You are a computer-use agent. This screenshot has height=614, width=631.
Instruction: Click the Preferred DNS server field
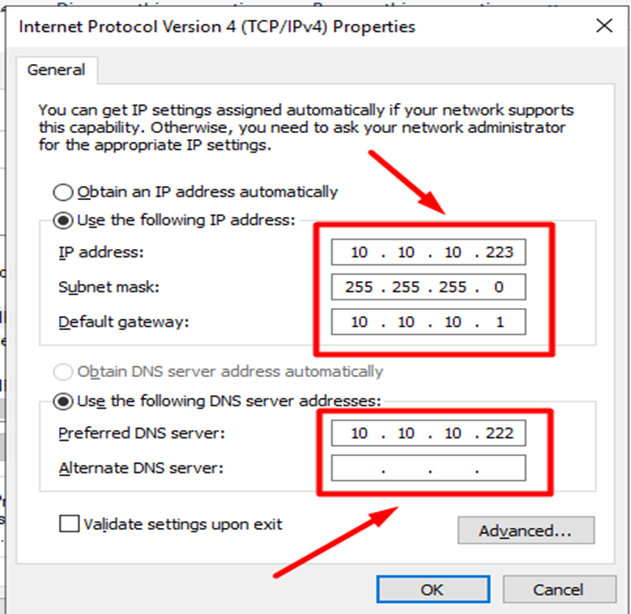(x=429, y=432)
